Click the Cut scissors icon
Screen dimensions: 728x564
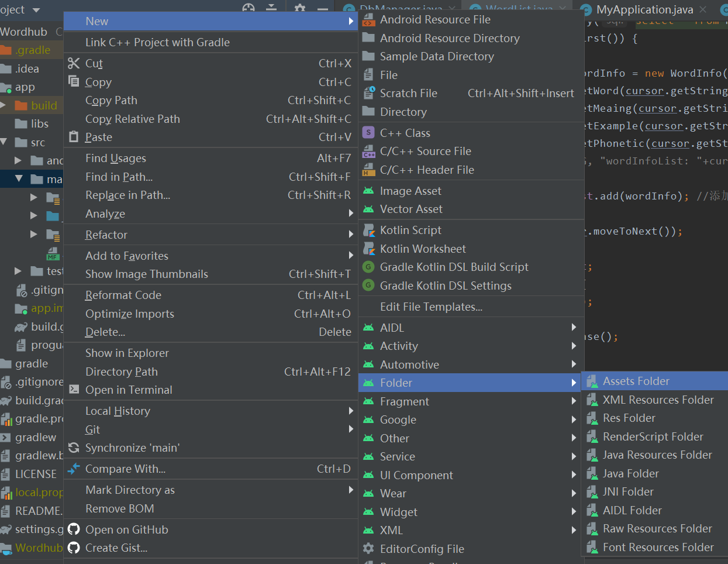74,63
